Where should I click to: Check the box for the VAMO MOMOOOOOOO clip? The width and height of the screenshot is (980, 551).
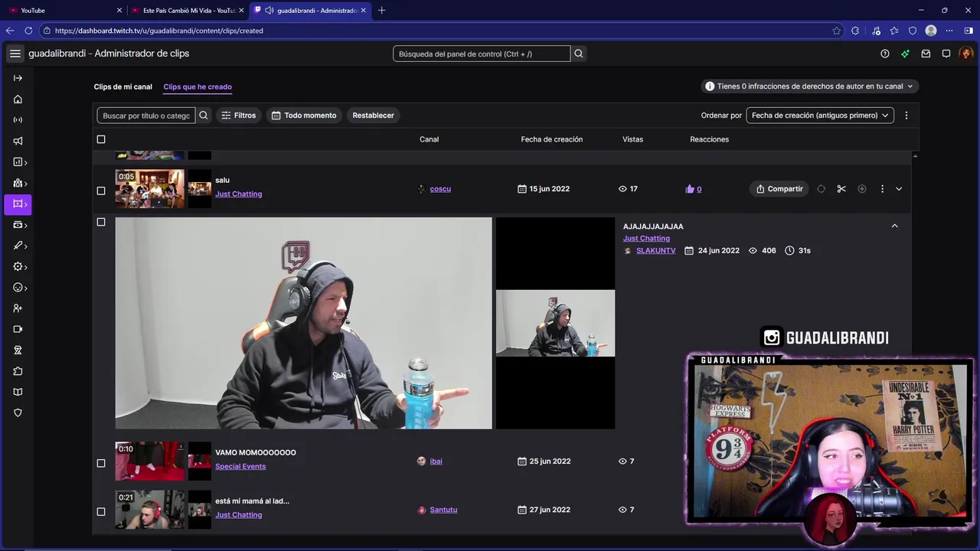pyautogui.click(x=101, y=463)
